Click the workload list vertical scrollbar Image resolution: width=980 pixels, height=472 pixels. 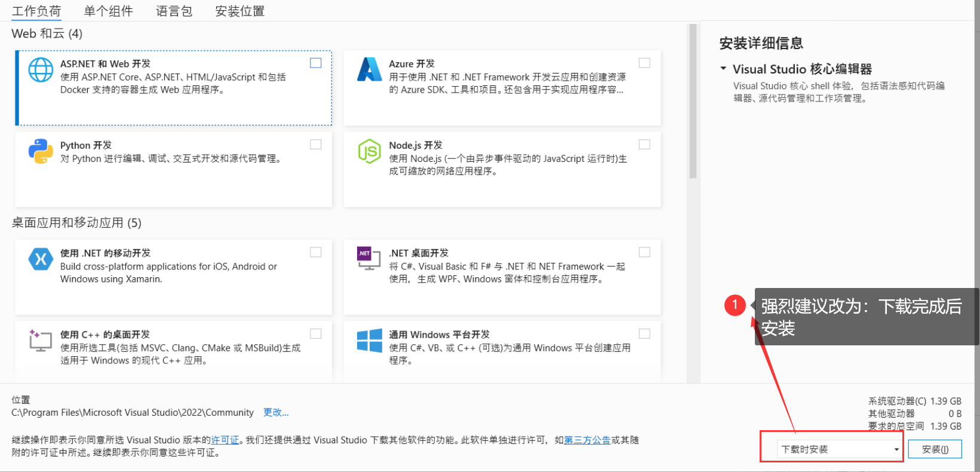[693, 102]
